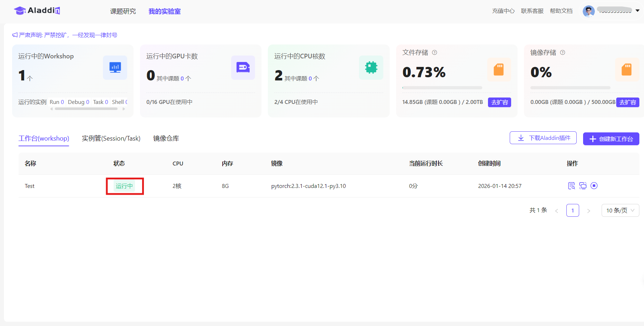Switch to 实例管(Session/Task) tab
644x326 pixels.
click(111, 138)
